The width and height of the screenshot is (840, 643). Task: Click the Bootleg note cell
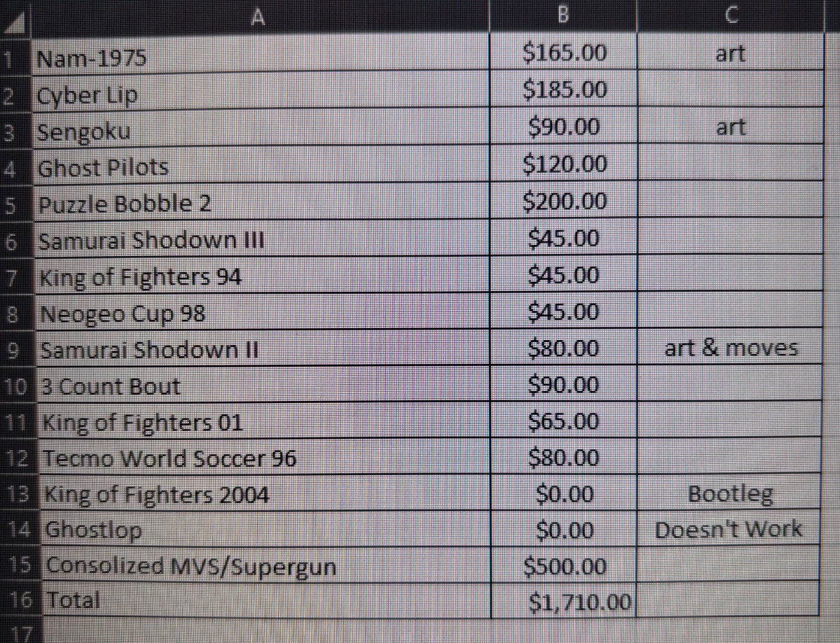[730, 494]
